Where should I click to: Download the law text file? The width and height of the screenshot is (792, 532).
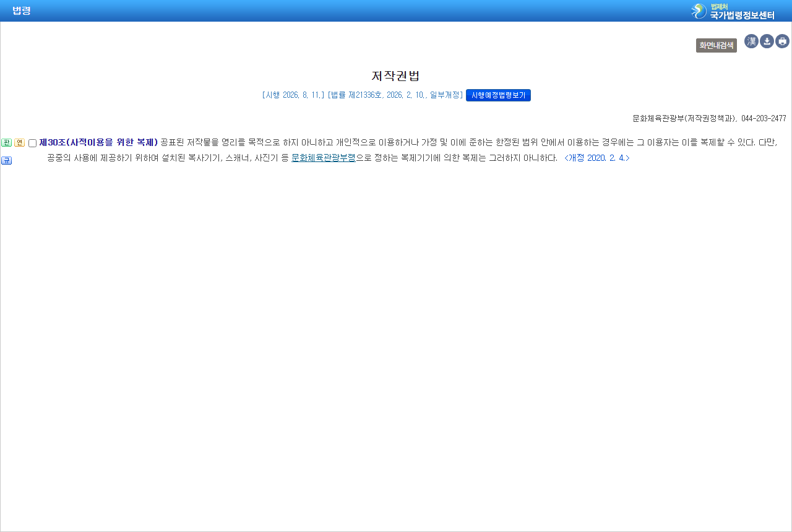(x=767, y=41)
